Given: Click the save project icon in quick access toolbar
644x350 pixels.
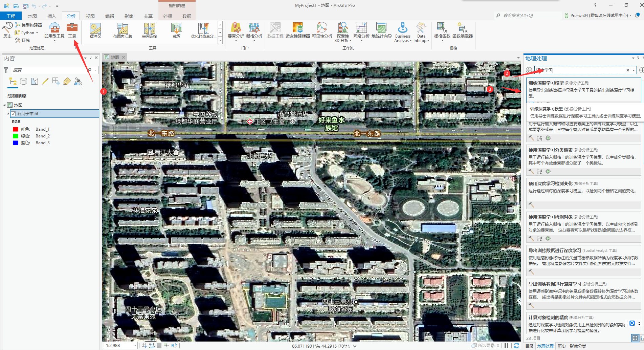Looking at the screenshot, I should [x=26, y=6].
